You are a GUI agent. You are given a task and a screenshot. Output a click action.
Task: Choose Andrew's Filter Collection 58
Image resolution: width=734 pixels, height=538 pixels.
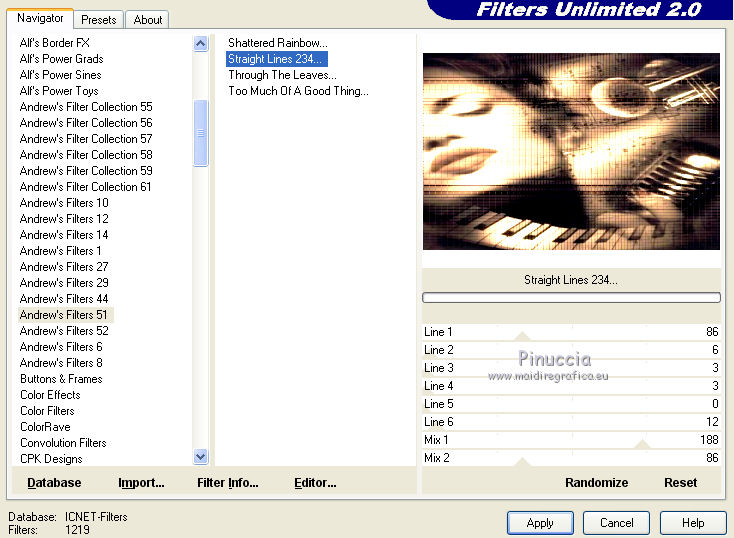[86, 155]
